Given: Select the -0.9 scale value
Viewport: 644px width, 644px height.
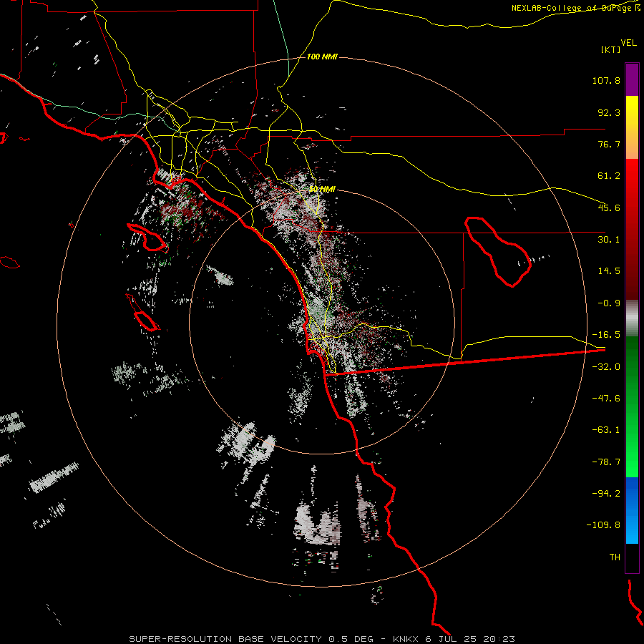Looking at the screenshot, I should coord(609,303).
